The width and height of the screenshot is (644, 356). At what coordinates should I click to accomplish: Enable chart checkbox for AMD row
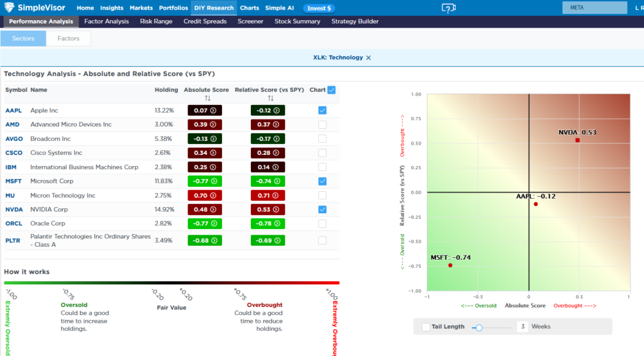(x=322, y=125)
